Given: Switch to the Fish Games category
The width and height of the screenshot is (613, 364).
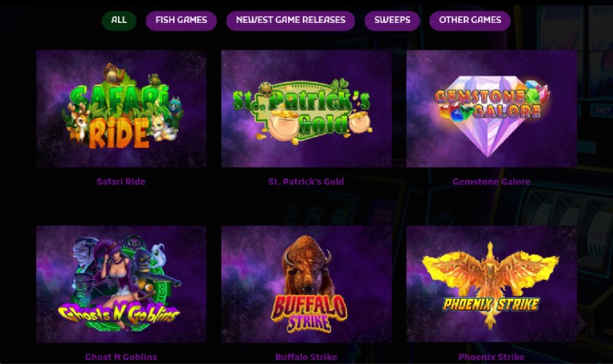Looking at the screenshot, I should pyautogui.click(x=181, y=21).
